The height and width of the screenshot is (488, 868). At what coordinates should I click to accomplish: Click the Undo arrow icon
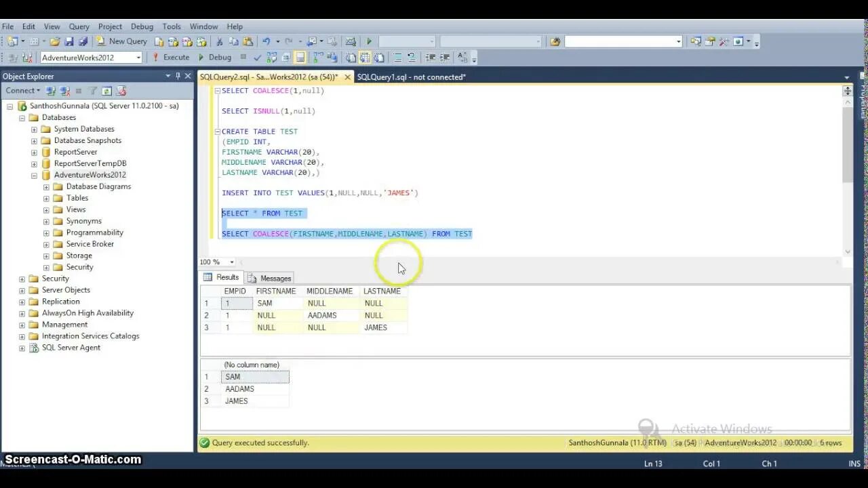[x=267, y=41]
